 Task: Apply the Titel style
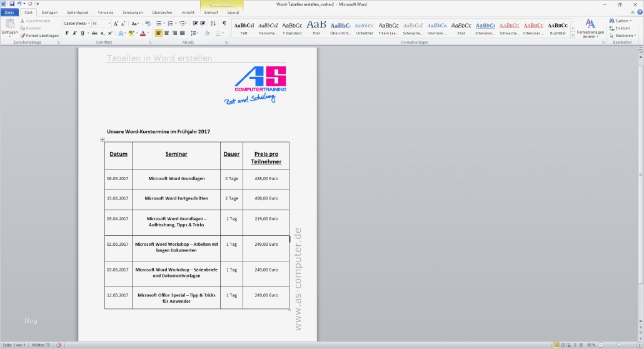coord(316,28)
